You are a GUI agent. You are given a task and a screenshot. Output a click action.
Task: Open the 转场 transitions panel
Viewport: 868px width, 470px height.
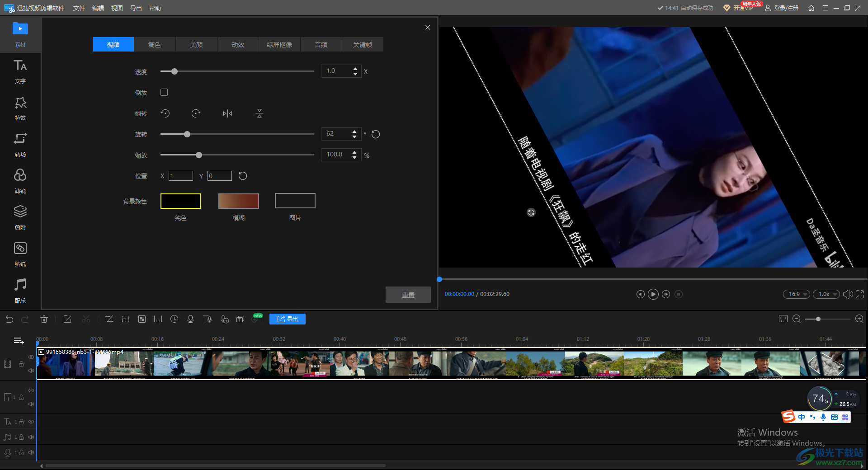20,145
